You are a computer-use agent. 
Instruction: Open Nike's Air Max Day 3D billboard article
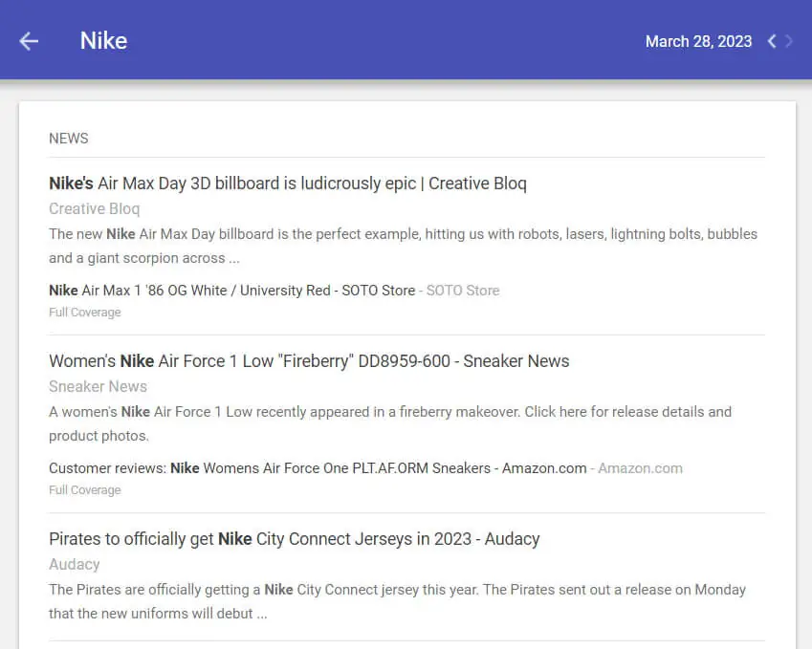288,184
